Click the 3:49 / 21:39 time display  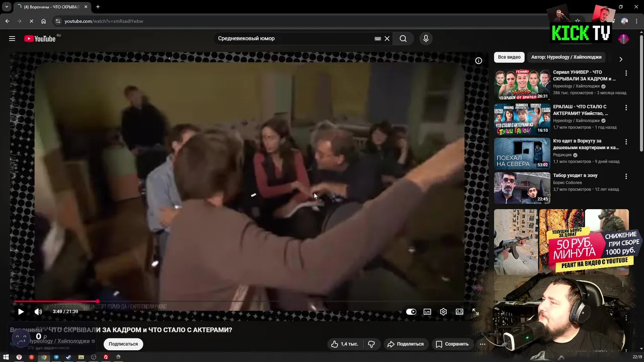pyautogui.click(x=65, y=312)
